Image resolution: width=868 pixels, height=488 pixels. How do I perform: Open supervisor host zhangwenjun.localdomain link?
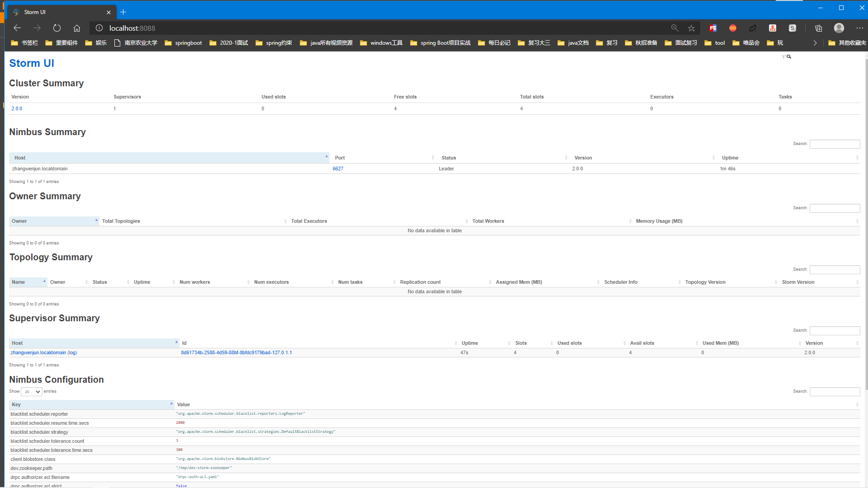point(38,352)
